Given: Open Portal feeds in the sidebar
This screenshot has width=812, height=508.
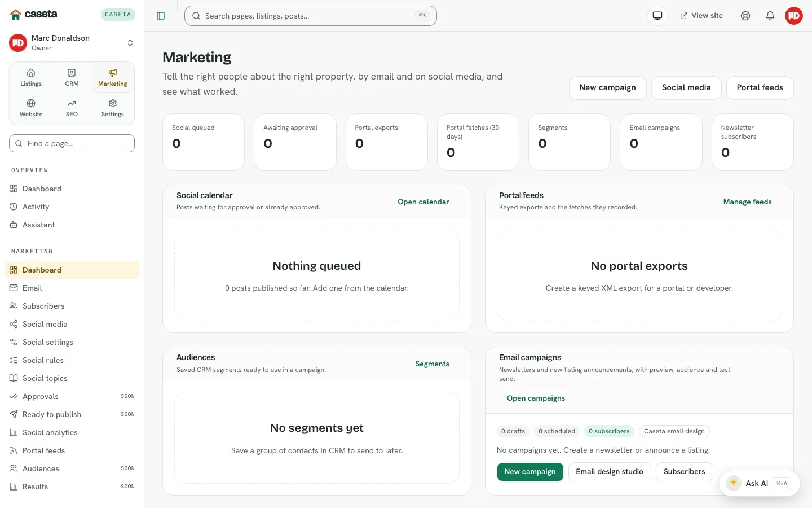Looking at the screenshot, I should [x=72, y=450].
